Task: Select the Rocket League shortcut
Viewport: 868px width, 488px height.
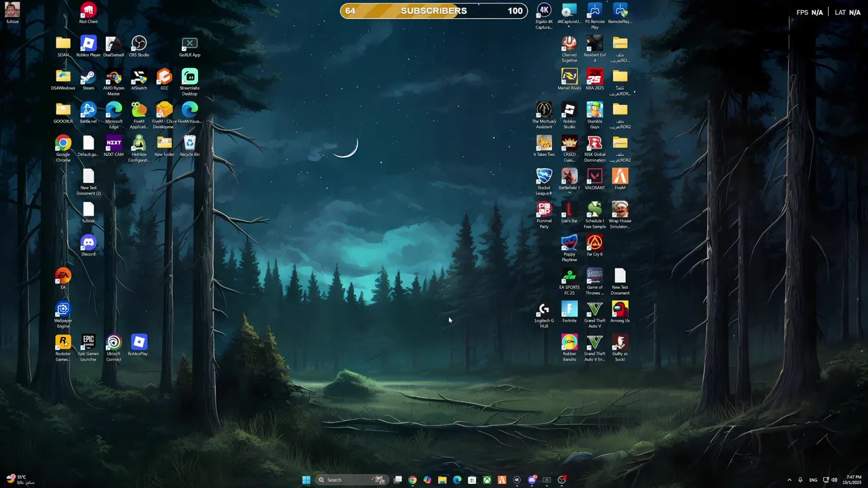Action: pyautogui.click(x=544, y=182)
